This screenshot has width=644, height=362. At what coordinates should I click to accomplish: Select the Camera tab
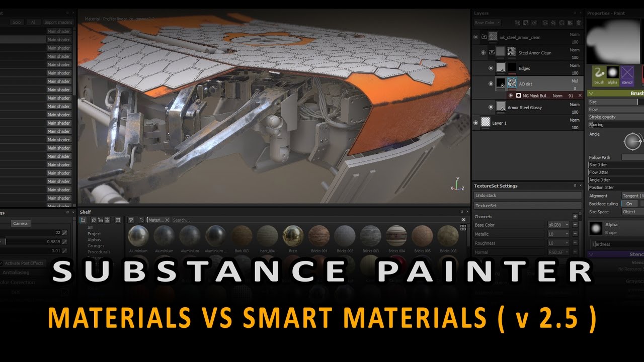[x=20, y=223]
